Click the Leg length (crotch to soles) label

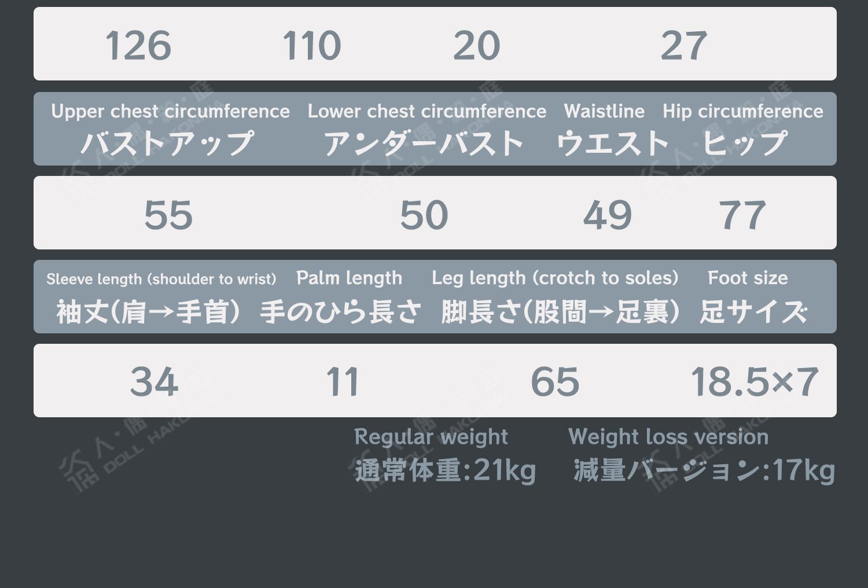[554, 278]
